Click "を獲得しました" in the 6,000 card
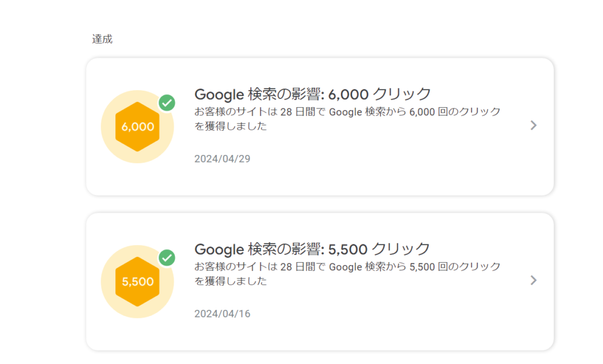 [231, 126]
